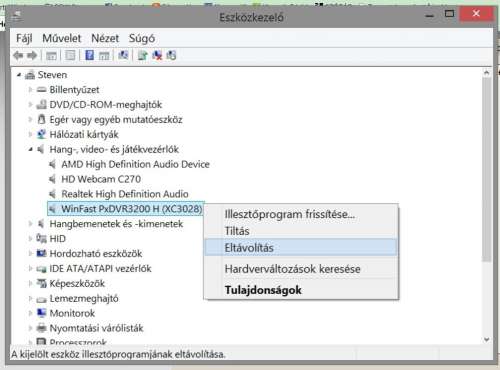Click the scan for hardware changes monitor icon
The width and height of the screenshot is (500, 370).
123,55
